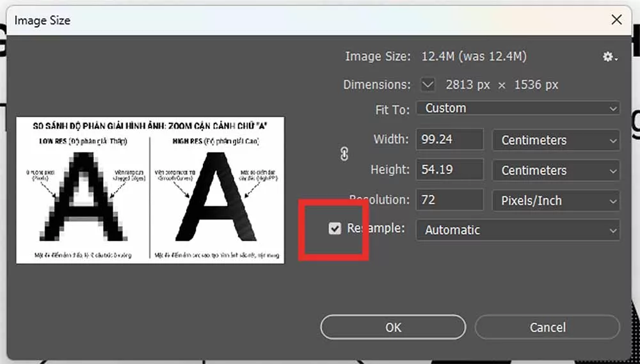Image resolution: width=640 pixels, height=364 pixels.
Task: Click the Height field showing 54.19
Action: tap(450, 170)
